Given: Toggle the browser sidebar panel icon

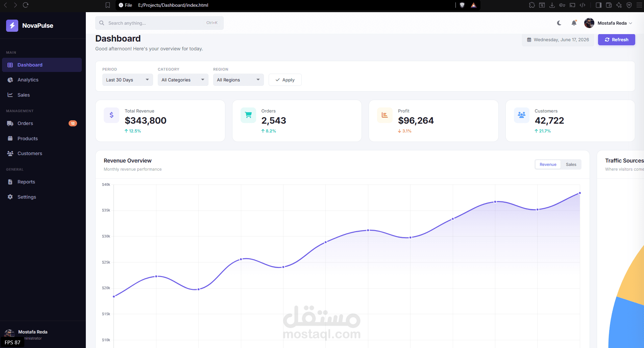Looking at the screenshot, I should pos(599,5).
